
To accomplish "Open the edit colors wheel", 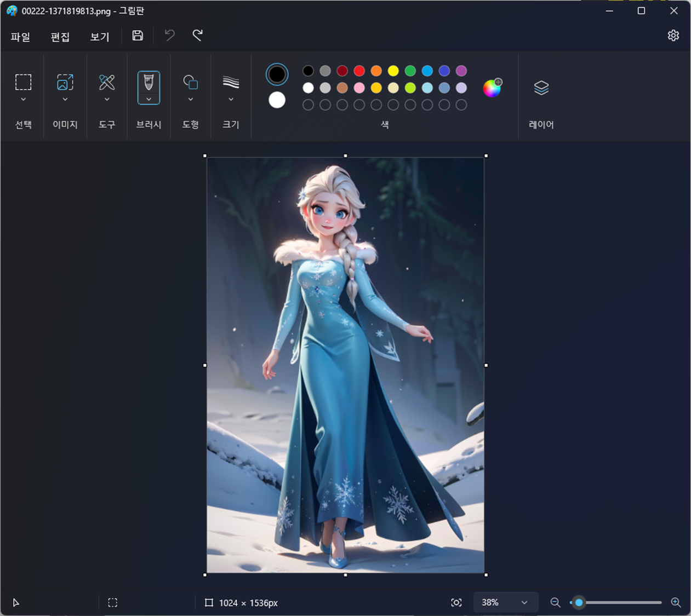I will tap(492, 88).
